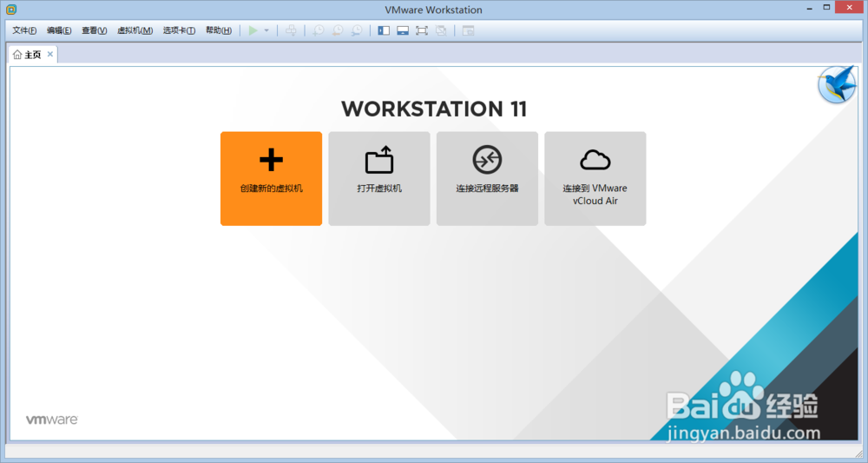
Task: Click the Unity mode toolbar icon
Action: pyautogui.click(x=441, y=30)
